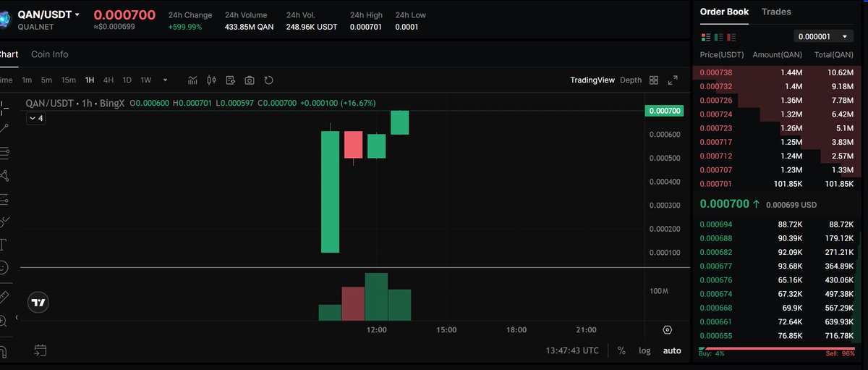
Task: Click sell order price 0.000701
Action: point(715,183)
